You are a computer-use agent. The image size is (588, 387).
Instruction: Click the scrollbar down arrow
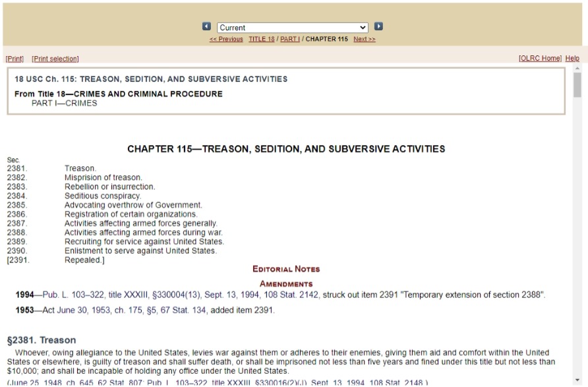tap(577, 380)
